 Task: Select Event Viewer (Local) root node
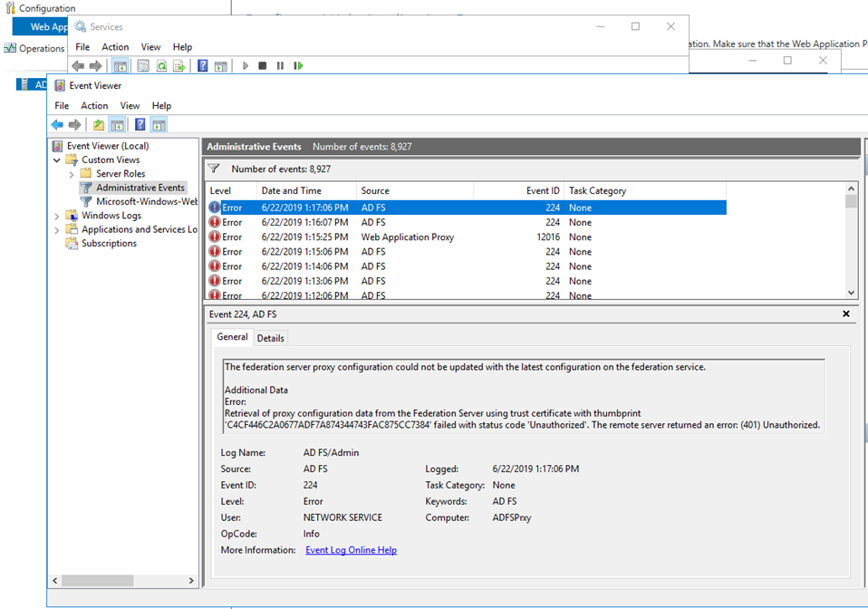[108, 146]
